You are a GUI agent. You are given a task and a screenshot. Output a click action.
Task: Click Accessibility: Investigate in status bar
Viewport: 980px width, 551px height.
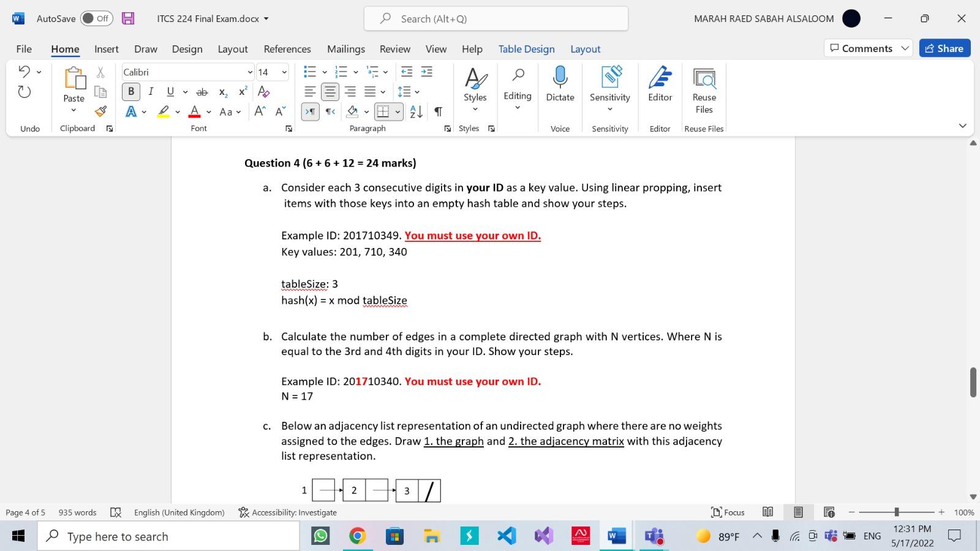[287, 512]
